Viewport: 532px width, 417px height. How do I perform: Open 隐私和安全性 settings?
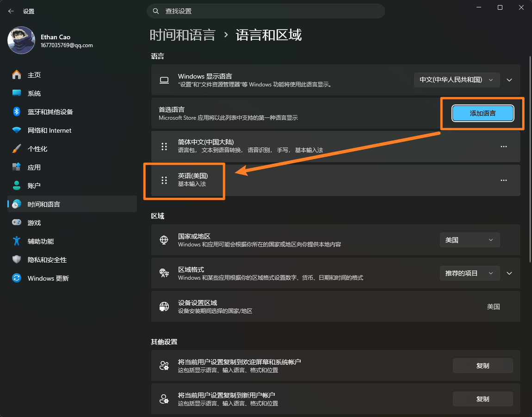(x=72, y=259)
